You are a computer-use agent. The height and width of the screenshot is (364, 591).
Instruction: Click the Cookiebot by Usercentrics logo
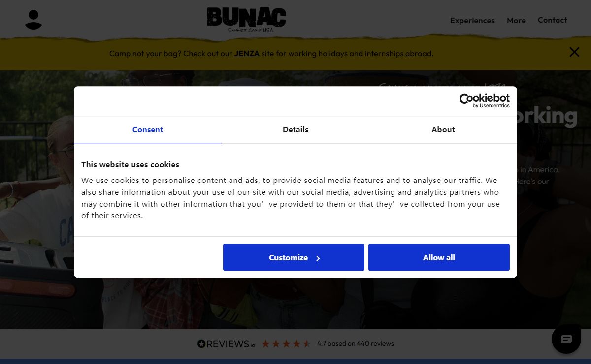tap(484, 100)
